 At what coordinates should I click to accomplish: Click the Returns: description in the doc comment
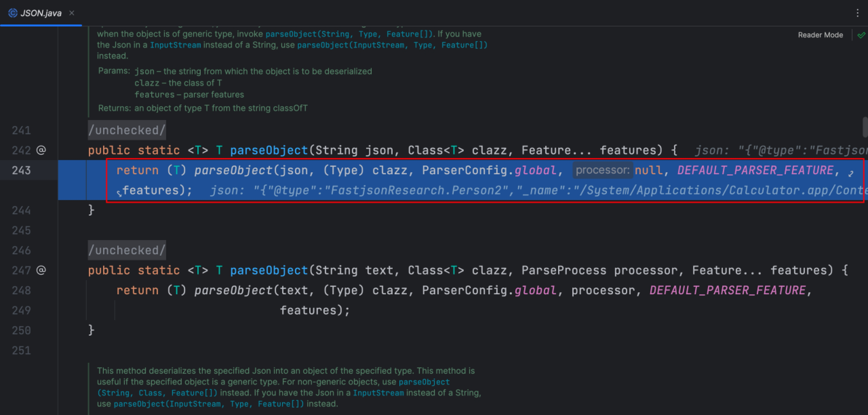point(221,108)
